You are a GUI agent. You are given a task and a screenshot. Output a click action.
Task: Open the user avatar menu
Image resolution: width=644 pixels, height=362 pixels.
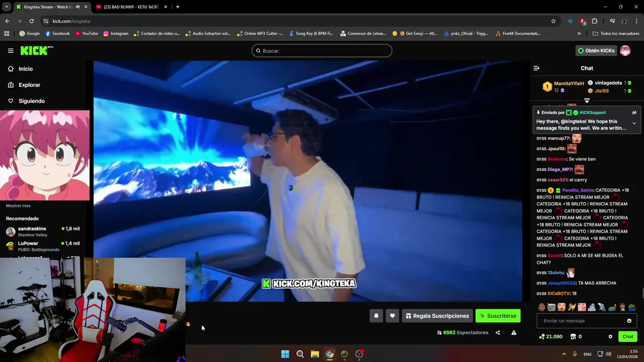tap(625, 51)
